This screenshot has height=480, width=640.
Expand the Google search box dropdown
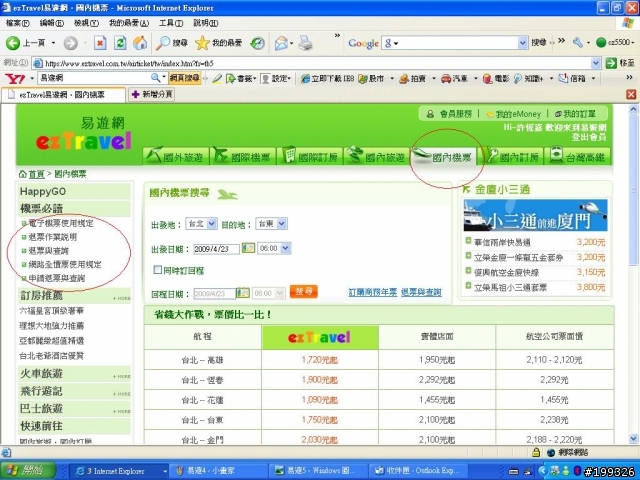522,43
